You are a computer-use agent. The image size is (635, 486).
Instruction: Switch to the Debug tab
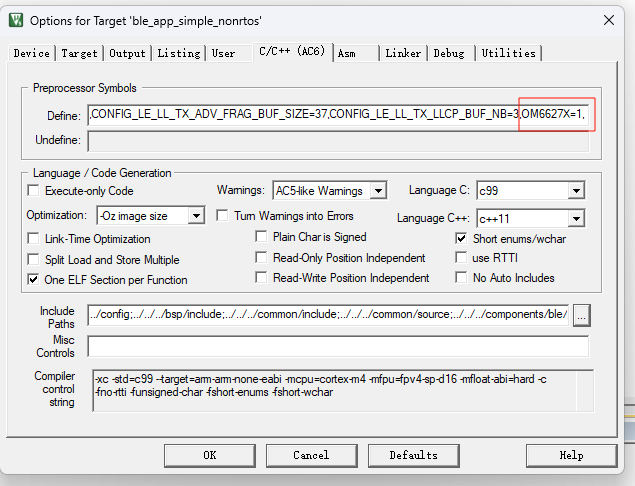(x=449, y=53)
